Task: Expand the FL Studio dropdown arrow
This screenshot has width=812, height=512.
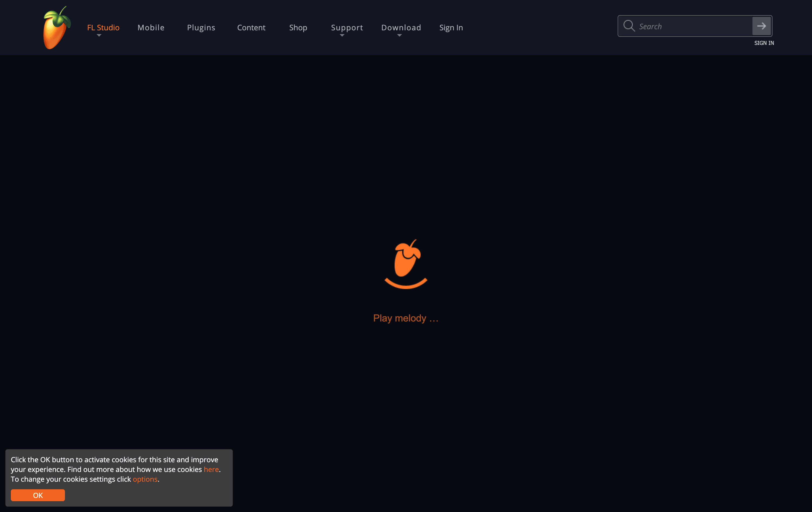Action: click(99, 35)
